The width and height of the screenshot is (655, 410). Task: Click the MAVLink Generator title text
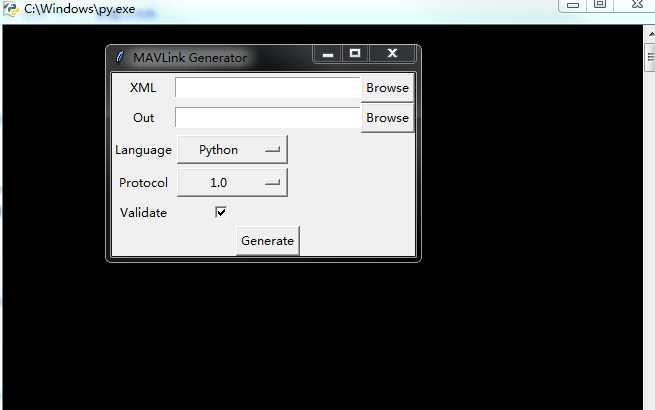190,58
